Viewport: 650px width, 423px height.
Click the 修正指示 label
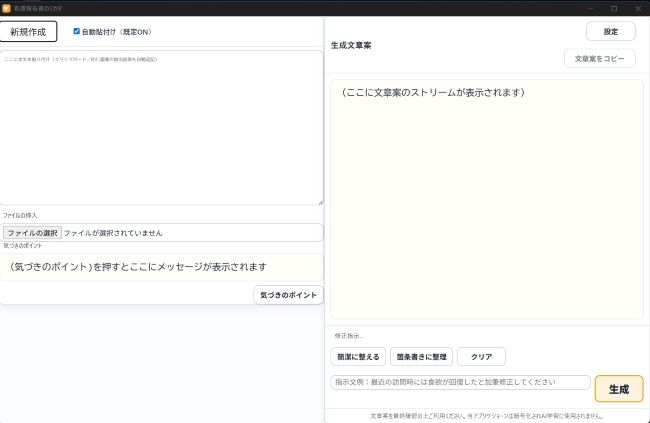349,336
